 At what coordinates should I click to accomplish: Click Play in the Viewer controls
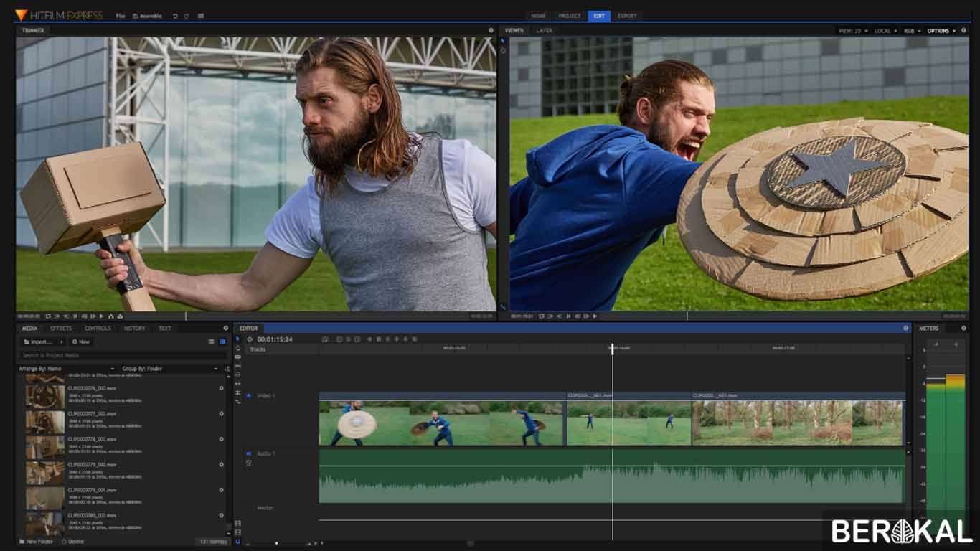point(595,316)
